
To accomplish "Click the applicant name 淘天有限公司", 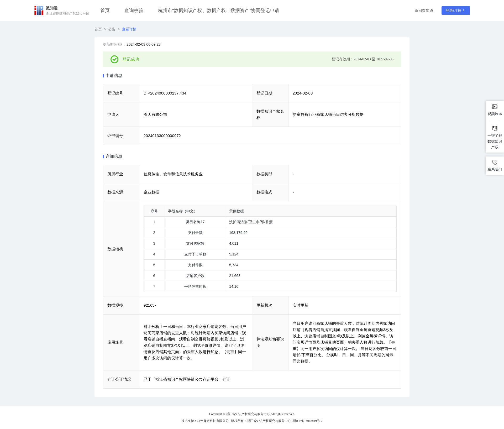I will [155, 114].
